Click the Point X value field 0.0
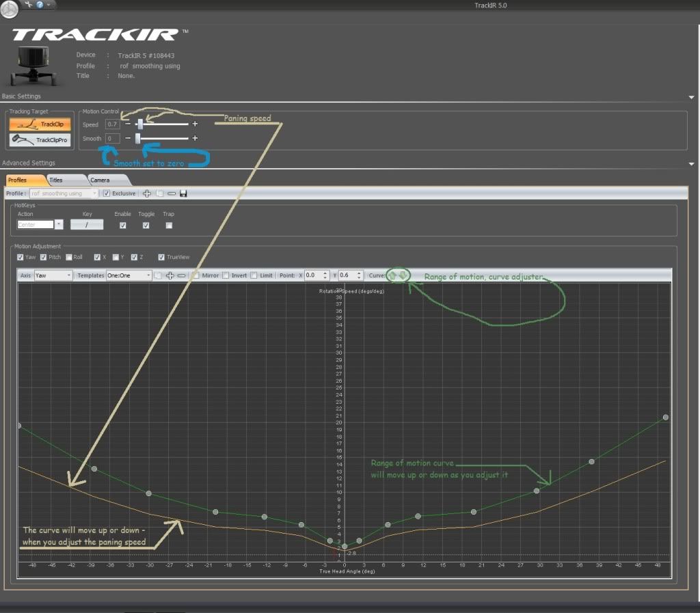The width and height of the screenshot is (700, 613). point(313,275)
